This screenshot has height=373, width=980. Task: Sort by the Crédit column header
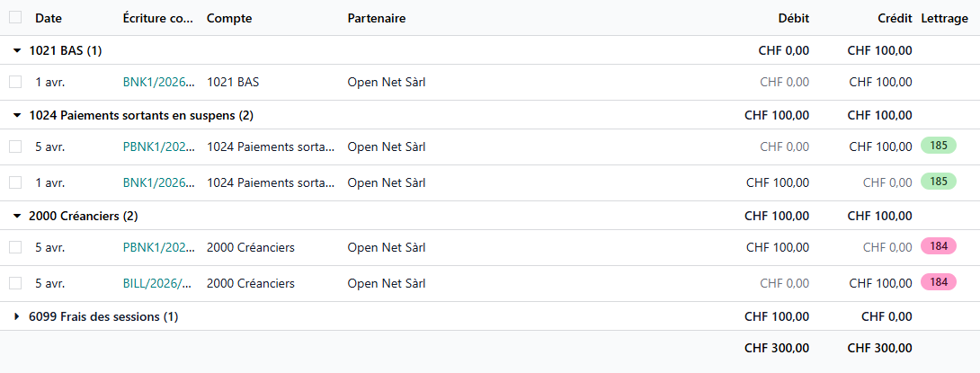click(895, 18)
